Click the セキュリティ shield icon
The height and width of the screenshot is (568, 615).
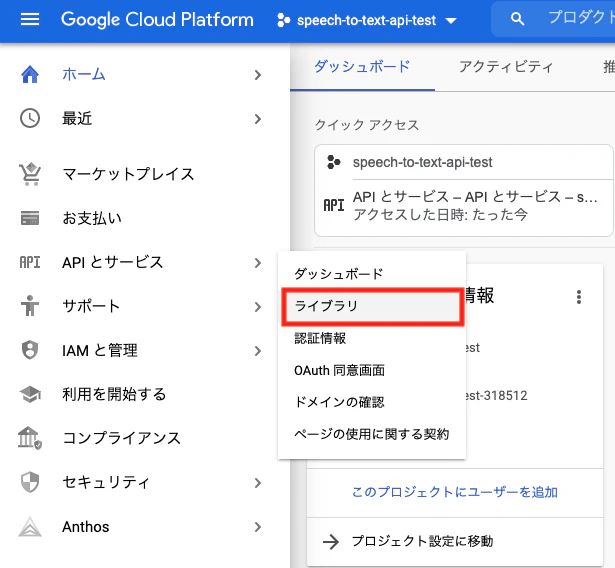click(30, 482)
